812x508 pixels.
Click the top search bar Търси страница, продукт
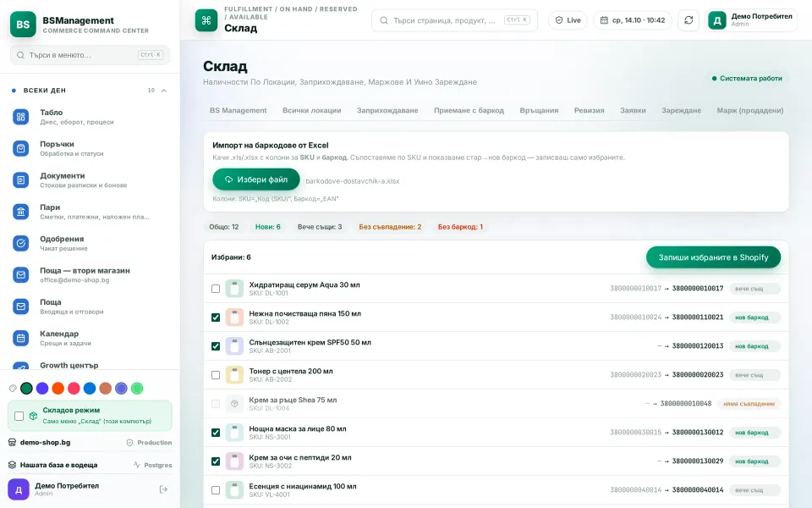coord(454,20)
